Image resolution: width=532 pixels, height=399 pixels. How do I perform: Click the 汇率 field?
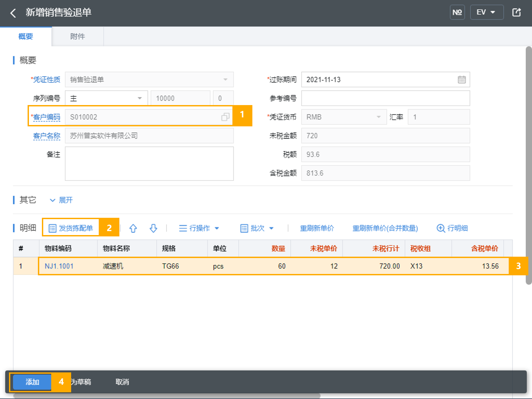[439, 117]
